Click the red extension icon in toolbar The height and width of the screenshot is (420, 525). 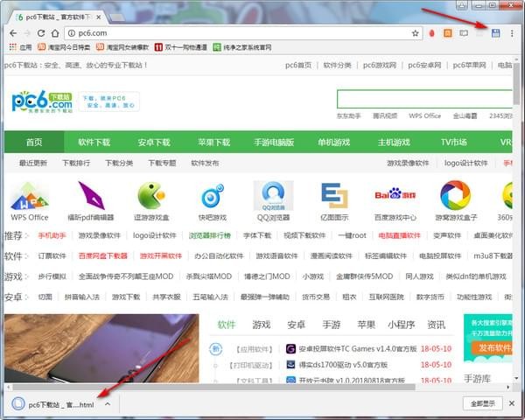(432, 33)
